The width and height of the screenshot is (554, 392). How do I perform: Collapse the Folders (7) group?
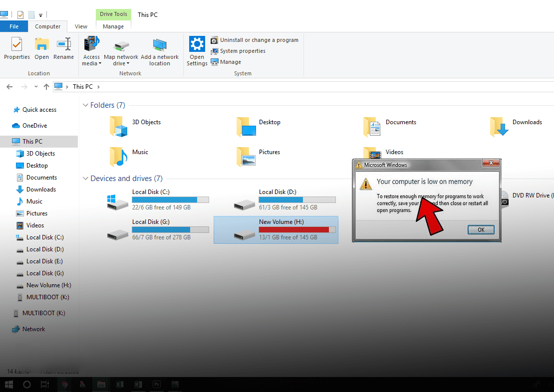click(85, 105)
